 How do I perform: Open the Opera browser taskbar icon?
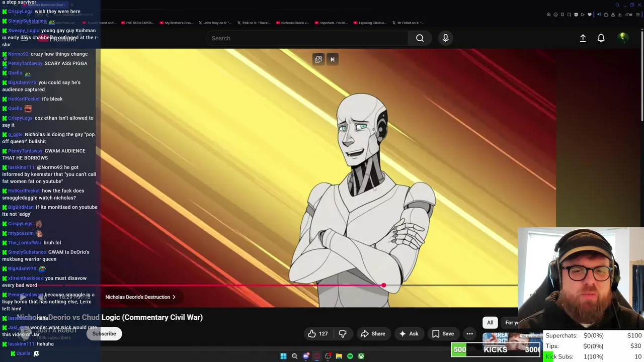point(316,356)
